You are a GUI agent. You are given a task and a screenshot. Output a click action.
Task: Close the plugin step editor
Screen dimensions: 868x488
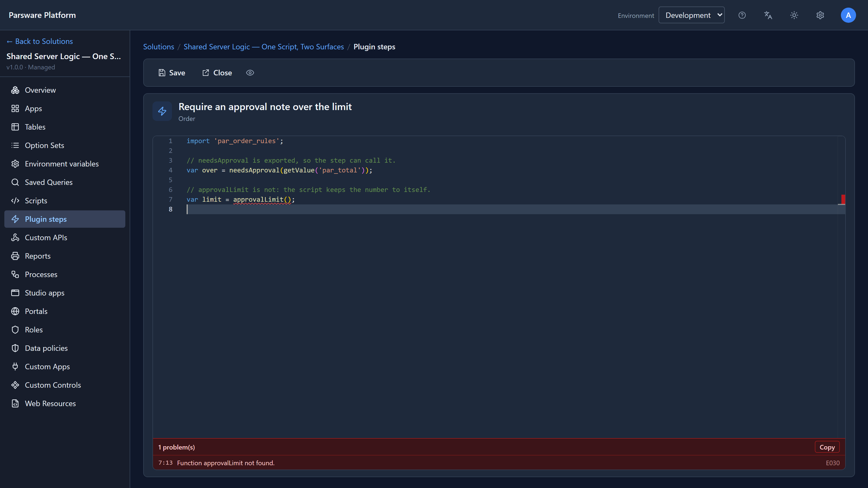point(217,73)
